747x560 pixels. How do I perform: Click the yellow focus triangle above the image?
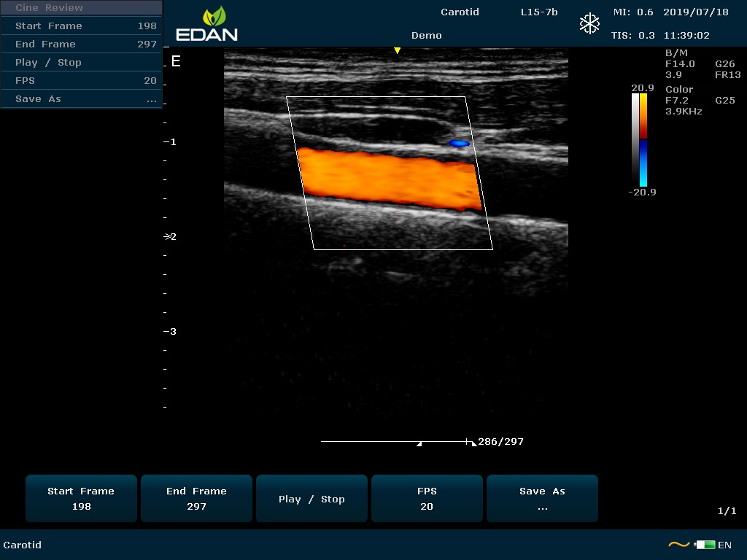[x=397, y=51]
